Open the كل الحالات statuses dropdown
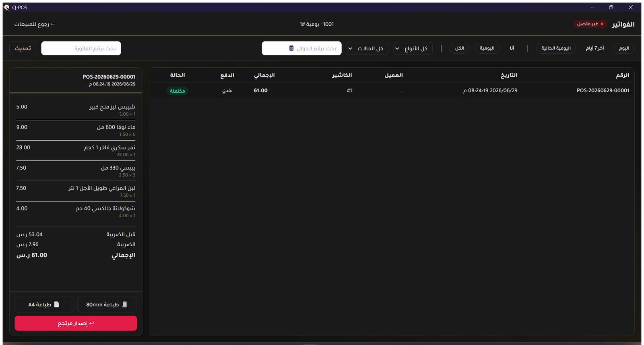644x345 pixels. pos(368,48)
